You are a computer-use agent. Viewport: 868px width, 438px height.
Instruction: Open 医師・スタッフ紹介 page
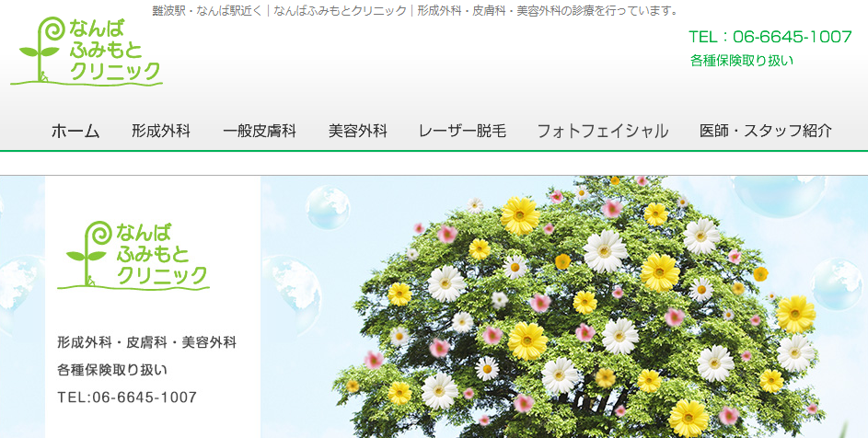[x=766, y=132]
